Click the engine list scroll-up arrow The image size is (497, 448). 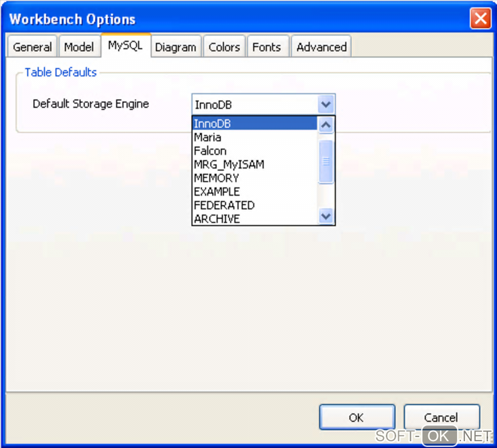coord(326,125)
